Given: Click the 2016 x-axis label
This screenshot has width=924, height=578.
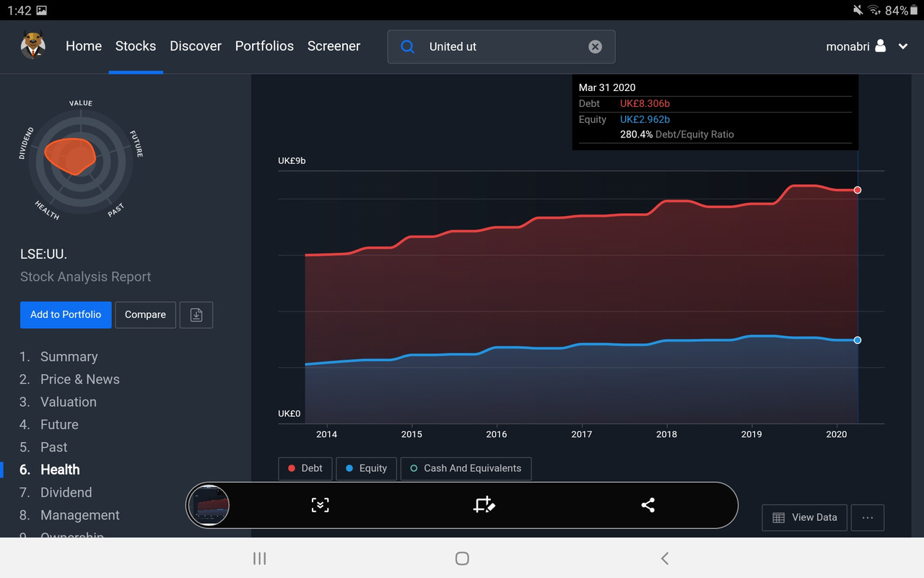Looking at the screenshot, I should pyautogui.click(x=497, y=434).
